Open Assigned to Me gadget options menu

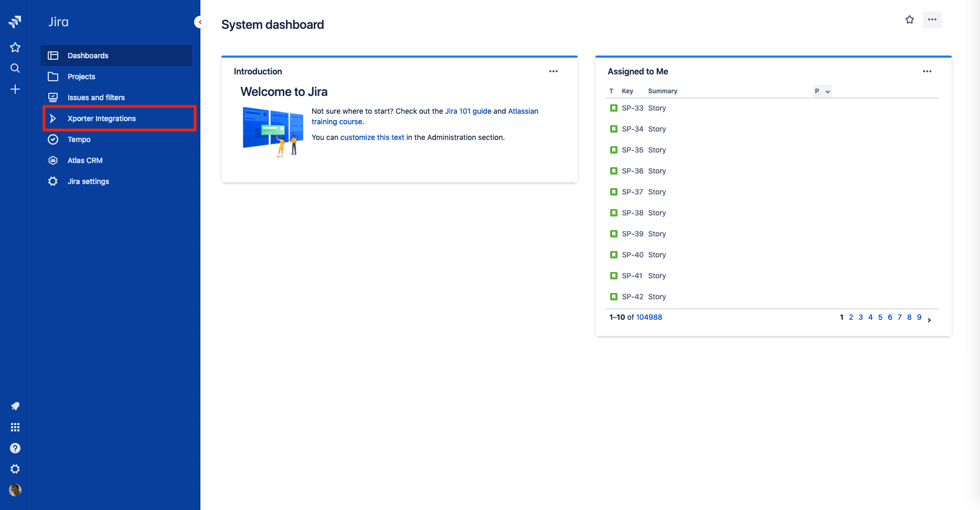tap(927, 71)
